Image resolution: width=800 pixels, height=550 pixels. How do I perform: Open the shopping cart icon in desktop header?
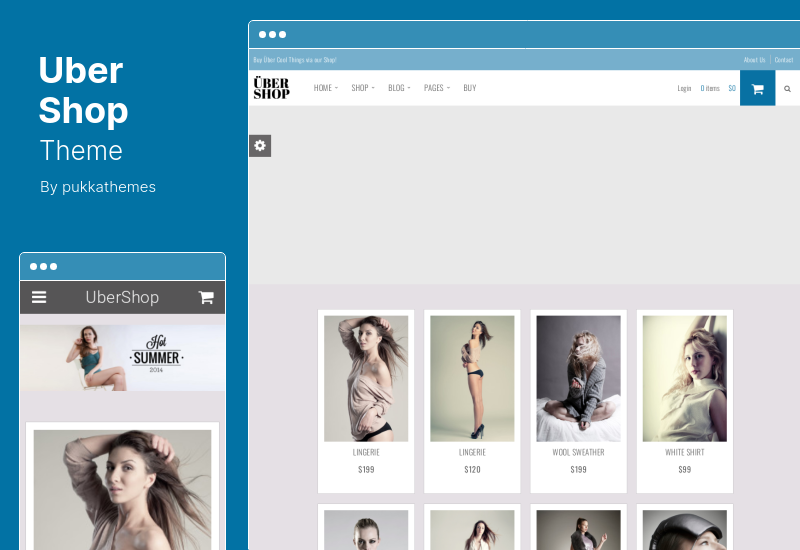(x=757, y=88)
